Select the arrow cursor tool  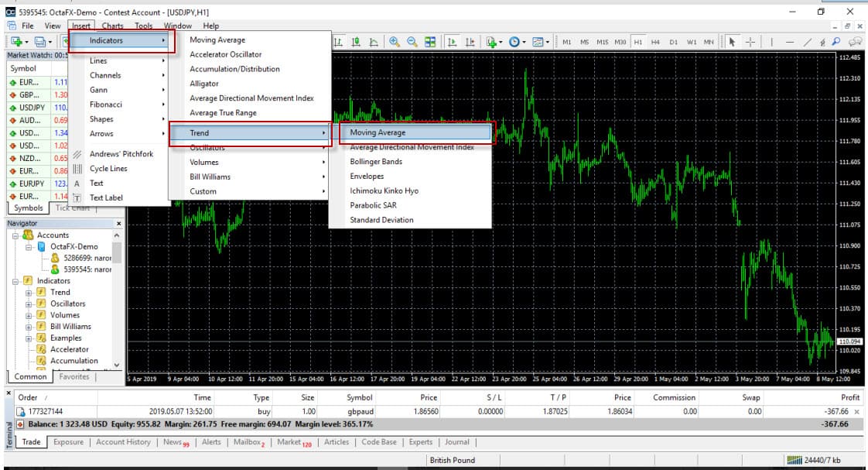point(733,42)
